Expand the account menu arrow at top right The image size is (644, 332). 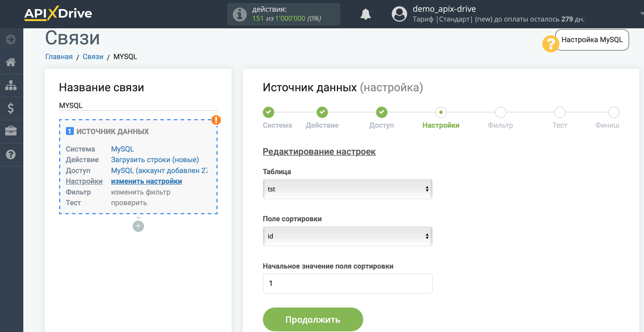pyautogui.click(x=642, y=14)
